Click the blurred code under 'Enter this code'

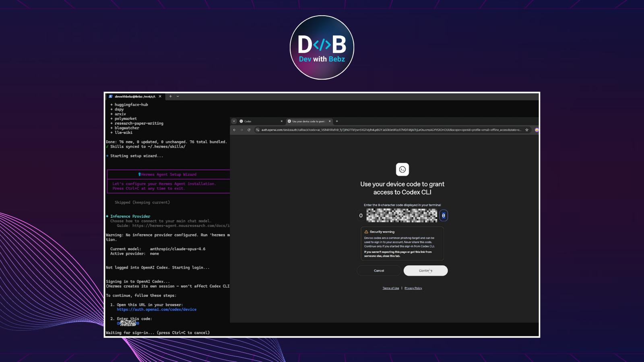pos(128,323)
